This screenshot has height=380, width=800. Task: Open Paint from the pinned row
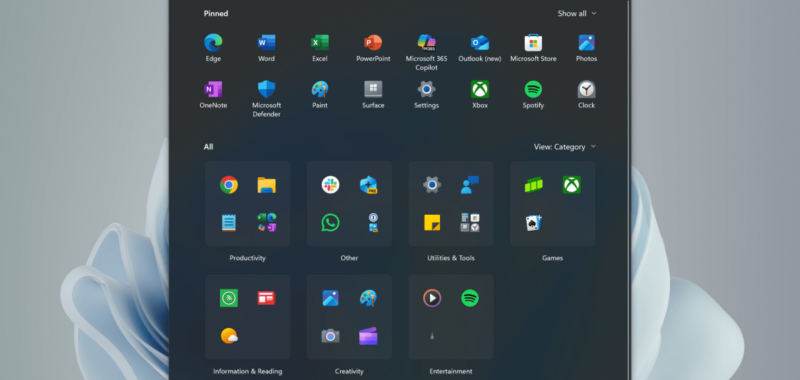click(320, 89)
